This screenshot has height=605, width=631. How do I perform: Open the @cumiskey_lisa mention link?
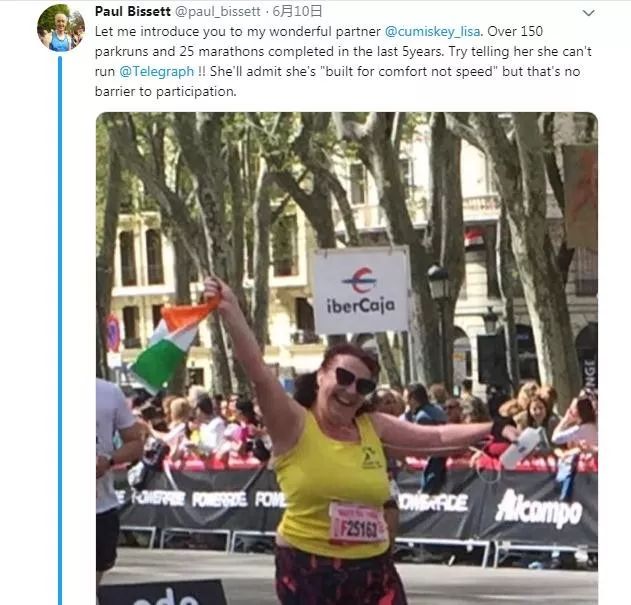tap(432, 31)
